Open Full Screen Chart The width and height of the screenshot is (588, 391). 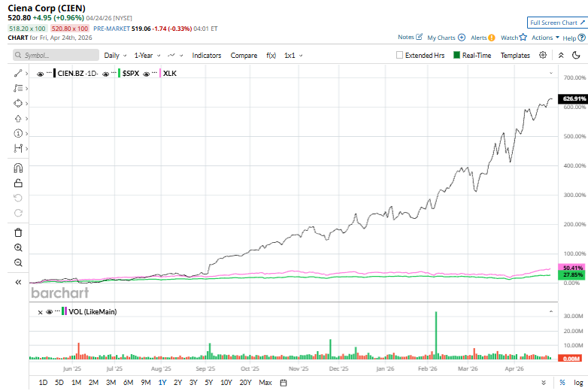[x=558, y=23]
